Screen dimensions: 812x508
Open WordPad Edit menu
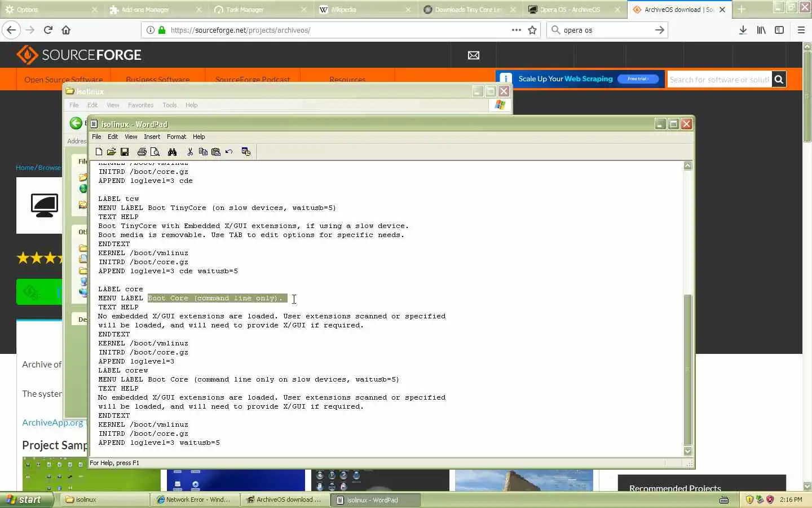tap(113, 137)
